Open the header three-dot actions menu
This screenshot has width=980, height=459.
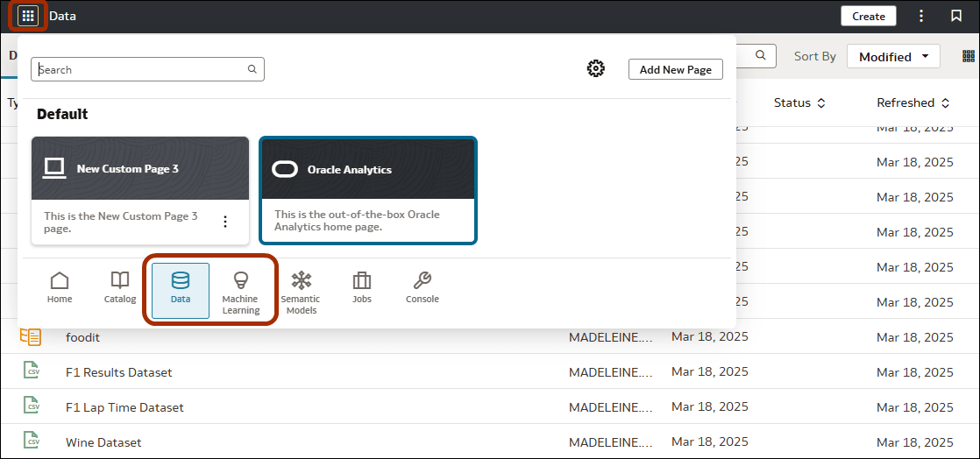tap(921, 16)
